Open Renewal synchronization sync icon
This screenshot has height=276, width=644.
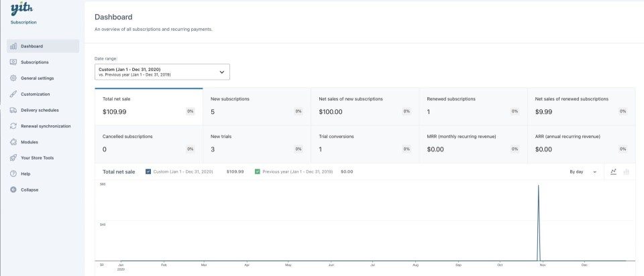13,126
